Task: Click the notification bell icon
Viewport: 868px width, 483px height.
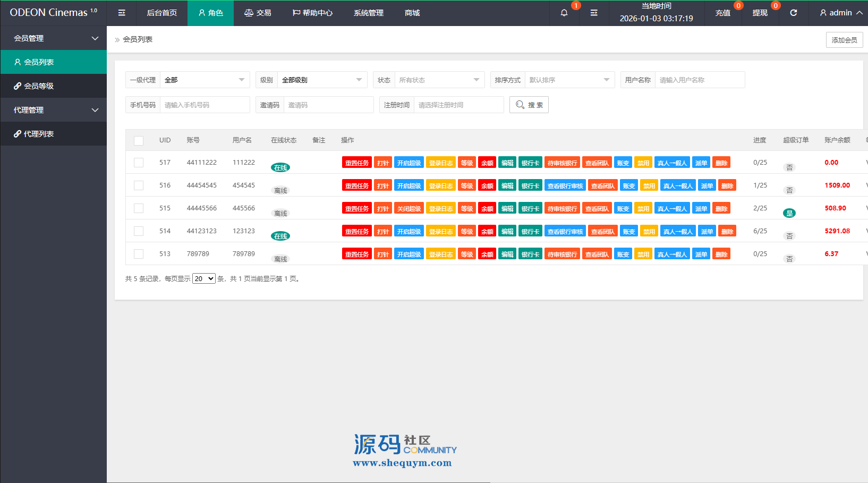Action: (564, 13)
